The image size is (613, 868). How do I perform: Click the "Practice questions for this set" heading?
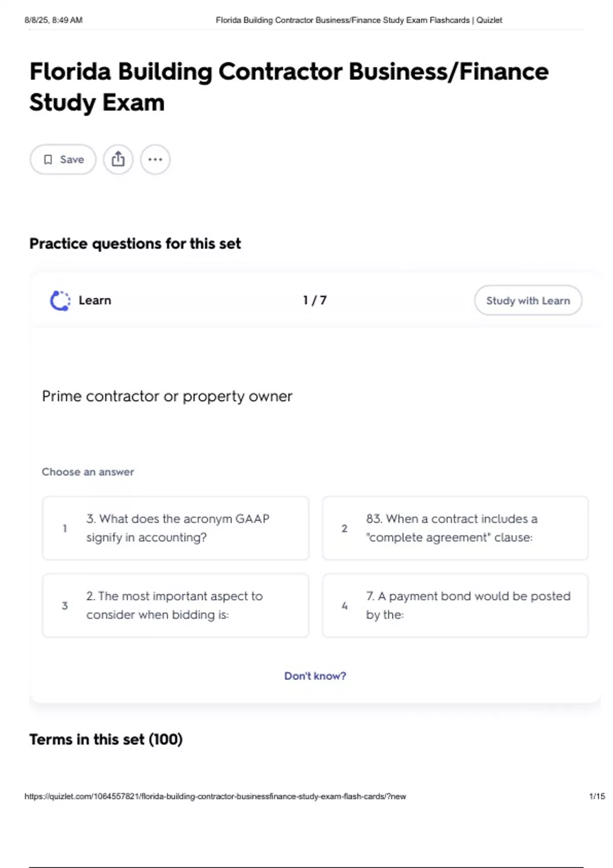135,244
